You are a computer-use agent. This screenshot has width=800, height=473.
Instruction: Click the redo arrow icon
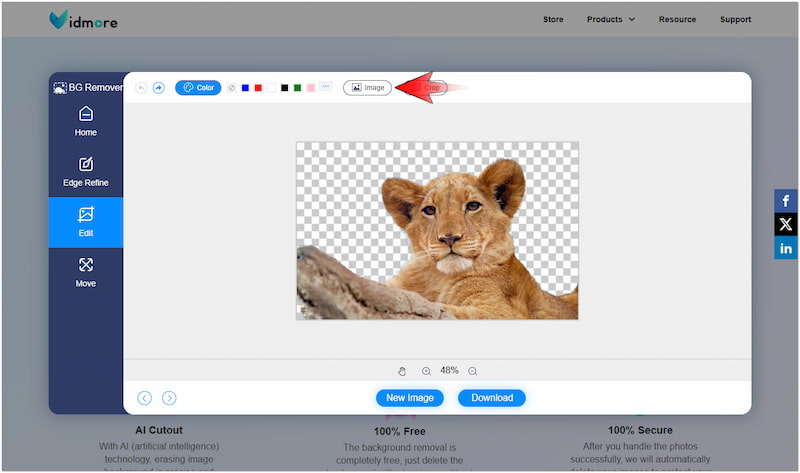(x=159, y=88)
